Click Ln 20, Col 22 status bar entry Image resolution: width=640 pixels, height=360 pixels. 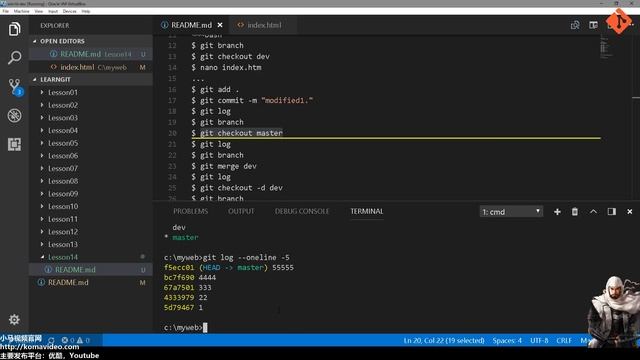(444, 340)
